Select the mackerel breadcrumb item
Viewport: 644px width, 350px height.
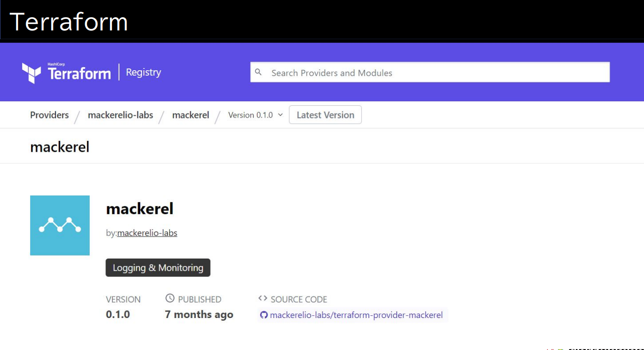(191, 115)
